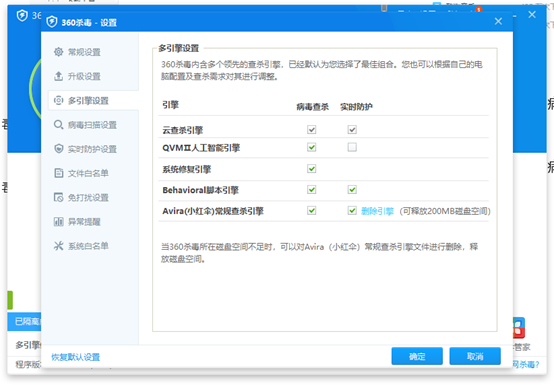Click the 云查杀引擎 engine name
554x385 pixels.
(x=183, y=130)
